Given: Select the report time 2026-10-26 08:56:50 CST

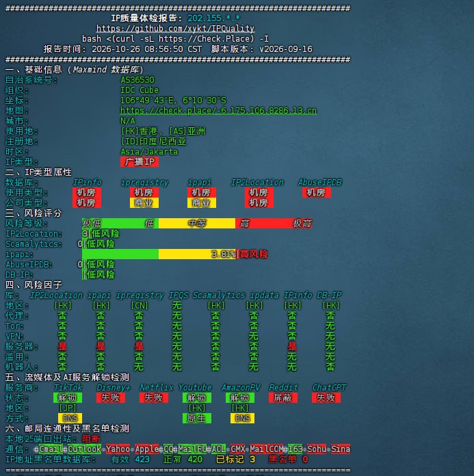Looking at the screenshot, I should 146,49.
